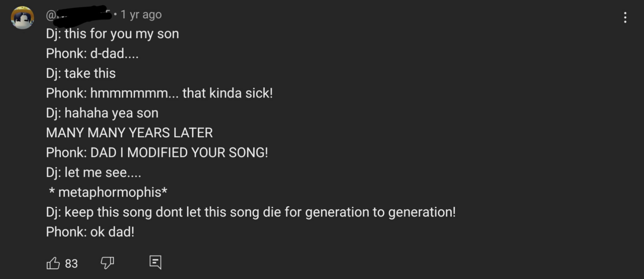
Task: Click the line "Dj: this for you my son"
Action: 112,34
